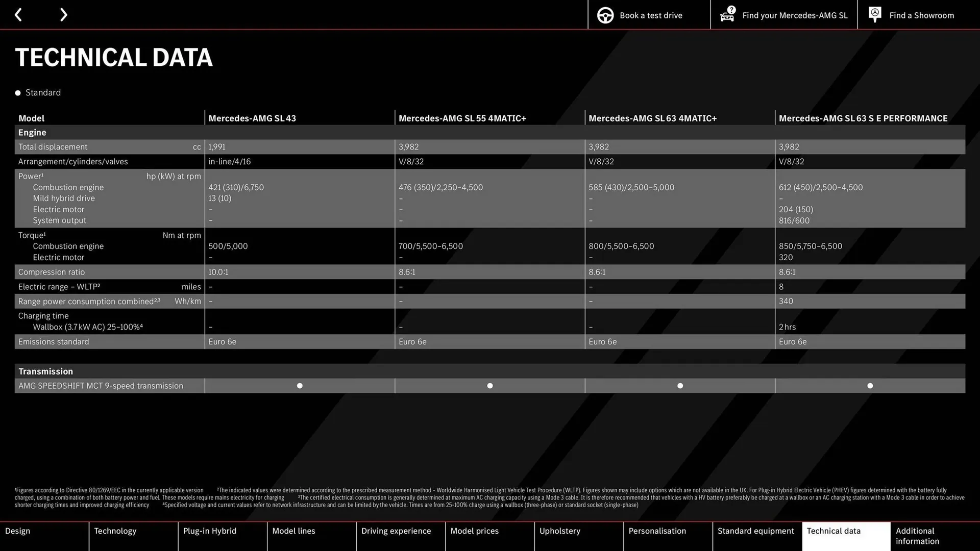Click the car icon next to Find your Mercedes-AMG SL

[x=727, y=15]
